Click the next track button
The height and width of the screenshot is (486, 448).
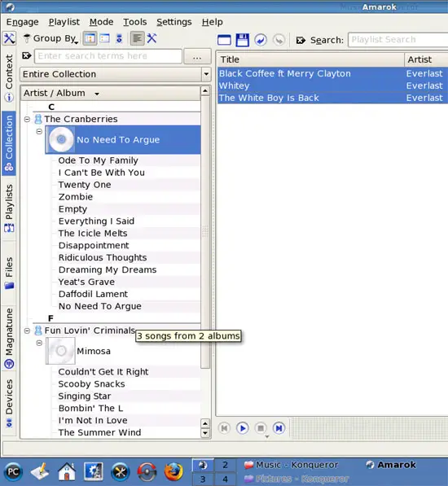coord(279,428)
